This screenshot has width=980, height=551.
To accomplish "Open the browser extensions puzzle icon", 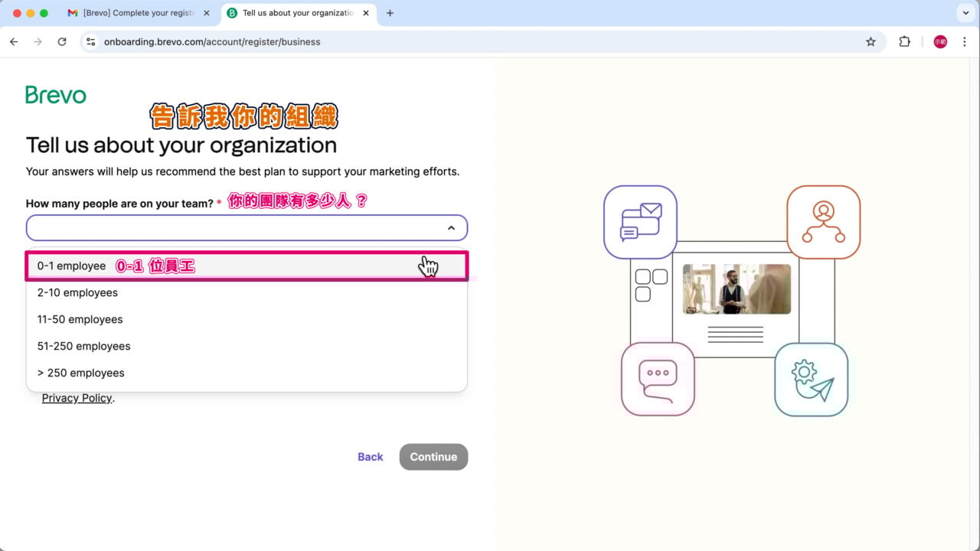I will 904,42.
